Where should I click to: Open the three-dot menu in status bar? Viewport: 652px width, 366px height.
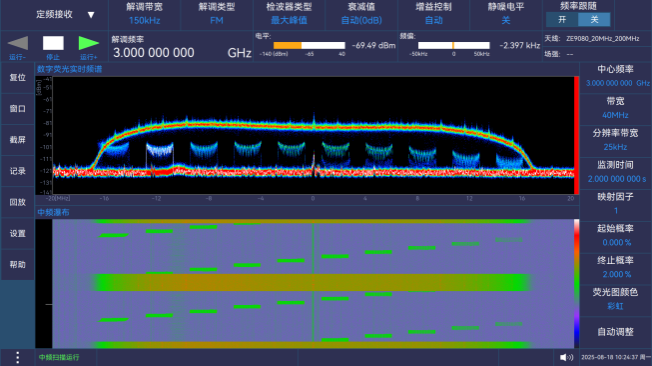[x=17, y=357]
